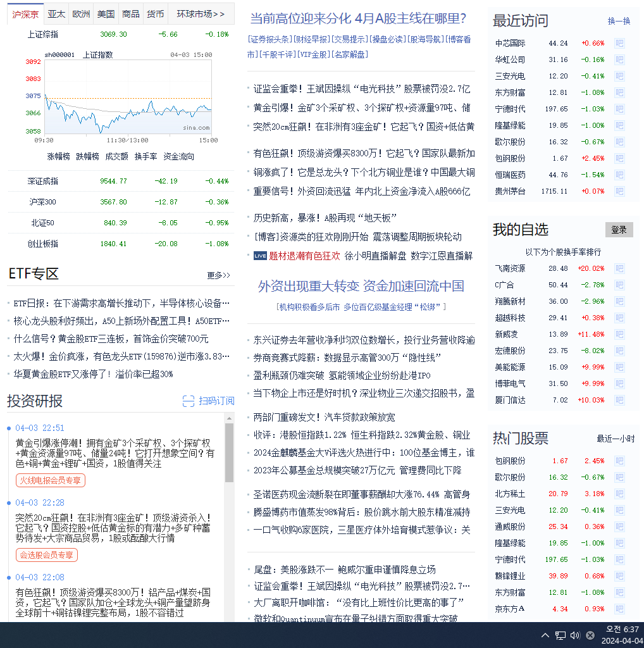644x648 pixels.
Task: Open the 吧 icon for 厦门信达
Action: click(619, 400)
